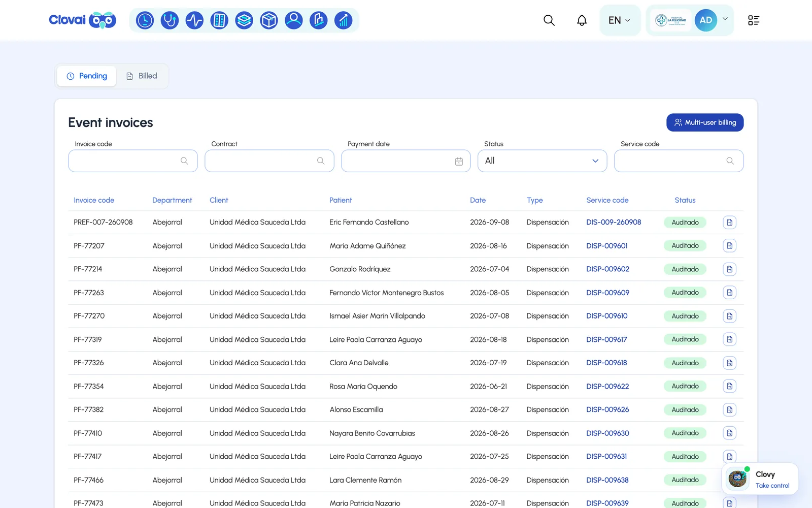Click the Contract search field

tap(269, 161)
